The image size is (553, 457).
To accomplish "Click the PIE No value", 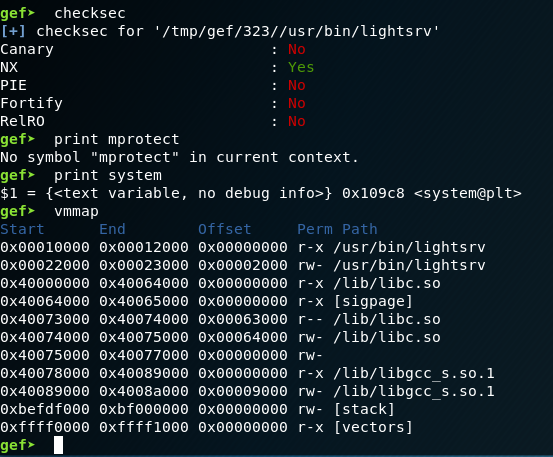I will pos(297,85).
